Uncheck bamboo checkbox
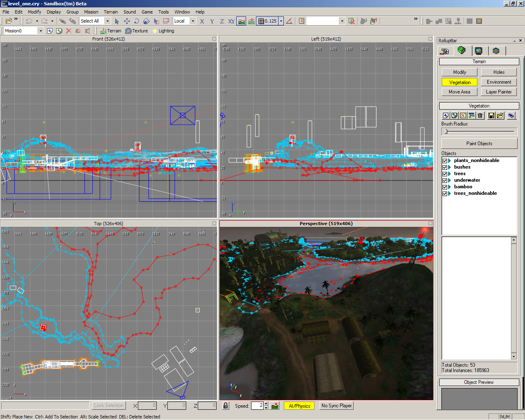Image resolution: width=525 pixels, height=420 pixels. click(x=445, y=187)
